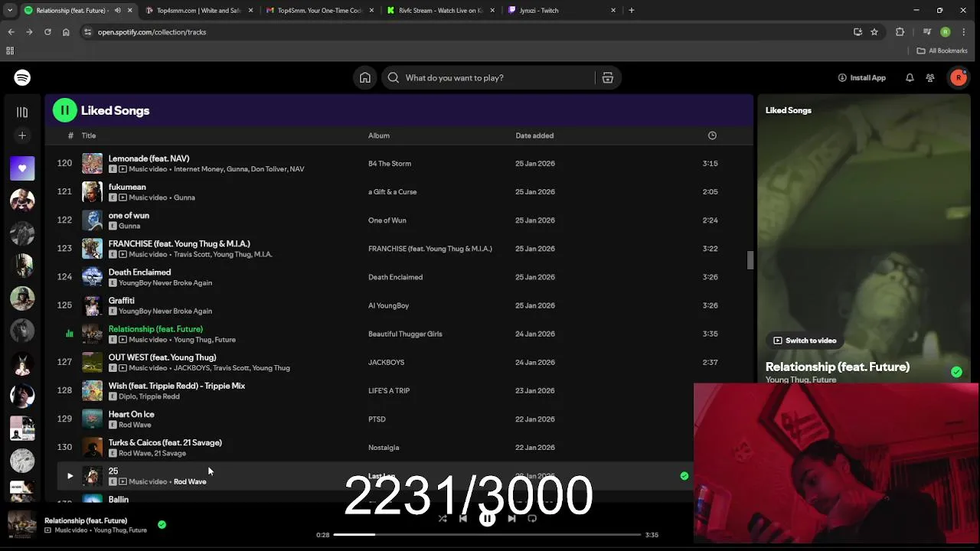The height and width of the screenshot is (551, 980).
Task: Select Wish (feat. Trippie Redd) - Trippie Mix
Action: click(x=177, y=386)
